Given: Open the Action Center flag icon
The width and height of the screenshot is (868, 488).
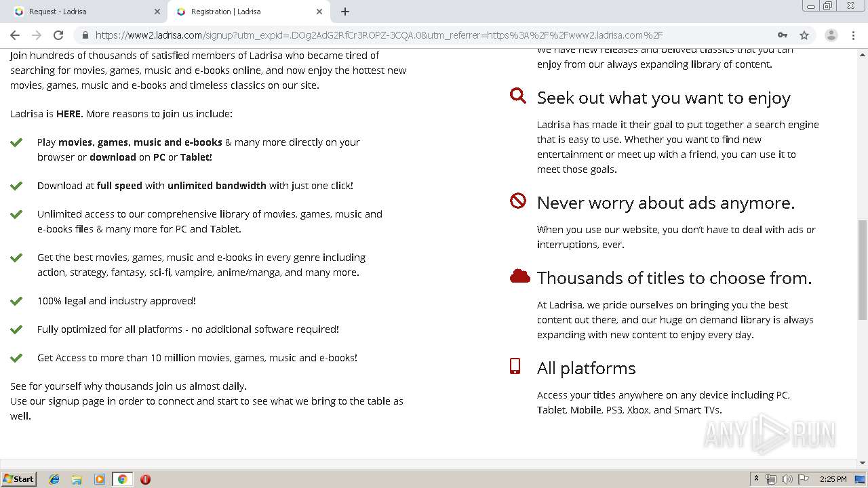Looking at the screenshot, I should click(804, 479).
